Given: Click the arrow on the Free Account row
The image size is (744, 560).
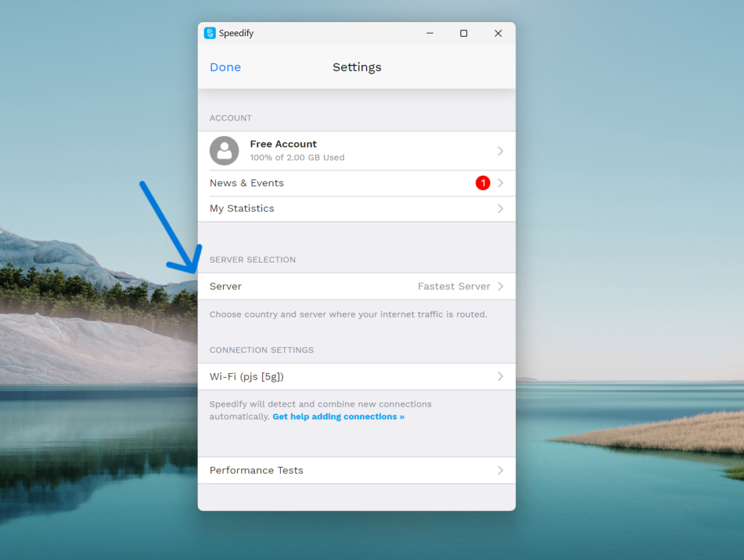Looking at the screenshot, I should [x=500, y=151].
